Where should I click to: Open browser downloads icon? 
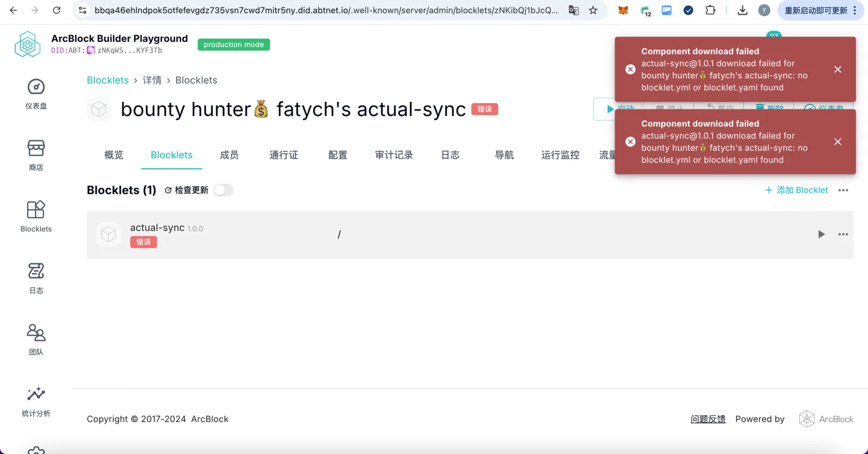click(x=743, y=10)
